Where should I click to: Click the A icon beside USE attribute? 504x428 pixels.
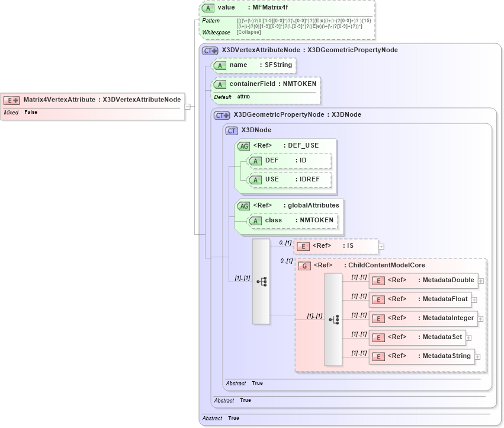point(255,180)
